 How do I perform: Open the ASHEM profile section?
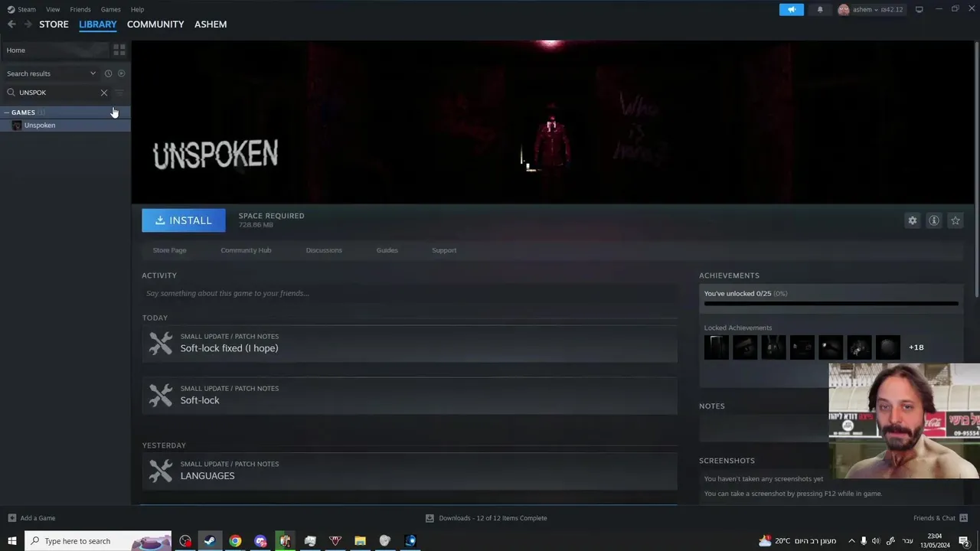211,24
